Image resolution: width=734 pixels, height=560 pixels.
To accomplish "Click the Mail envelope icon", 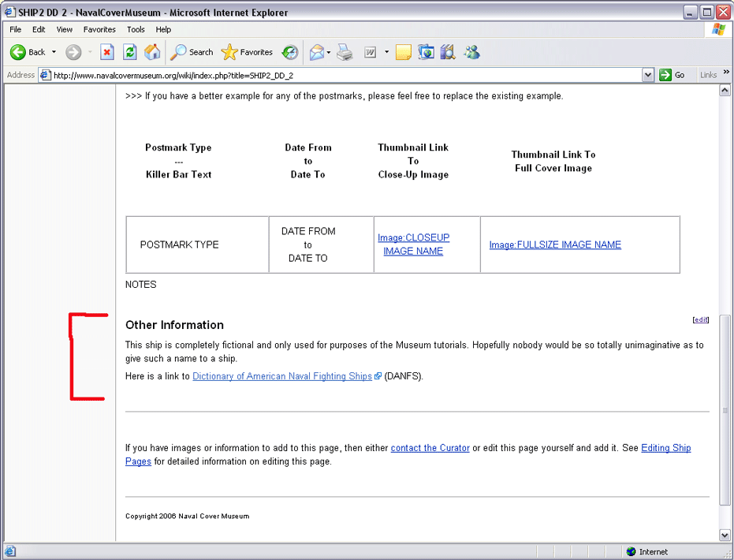I will (x=316, y=52).
